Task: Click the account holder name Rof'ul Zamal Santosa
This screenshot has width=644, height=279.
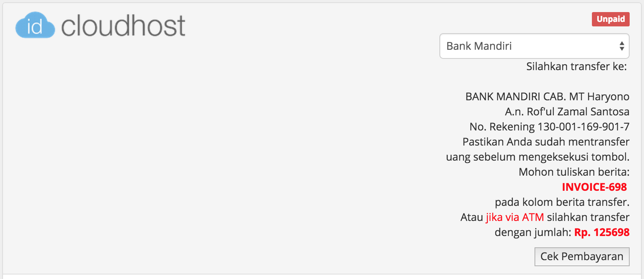Action: pyautogui.click(x=567, y=112)
